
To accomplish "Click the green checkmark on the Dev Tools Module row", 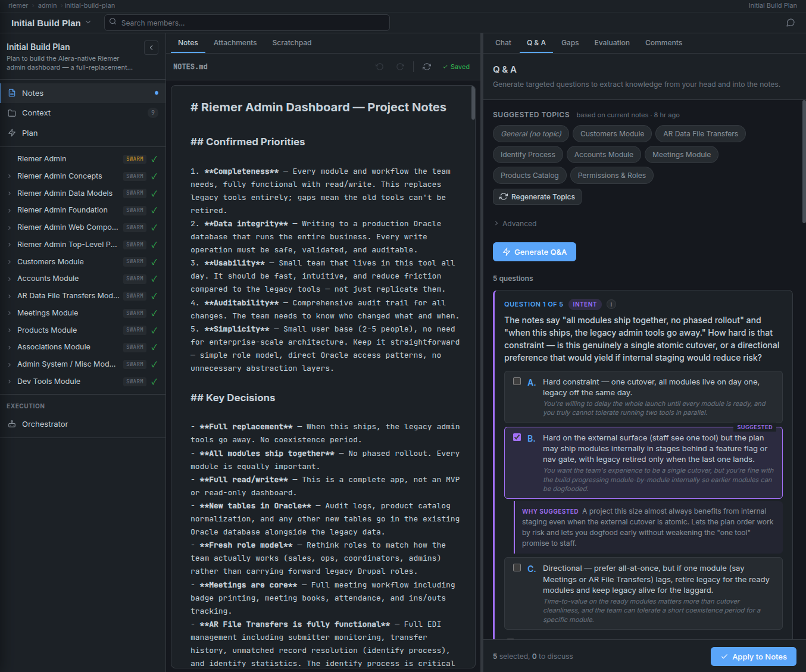I will 154,382.
